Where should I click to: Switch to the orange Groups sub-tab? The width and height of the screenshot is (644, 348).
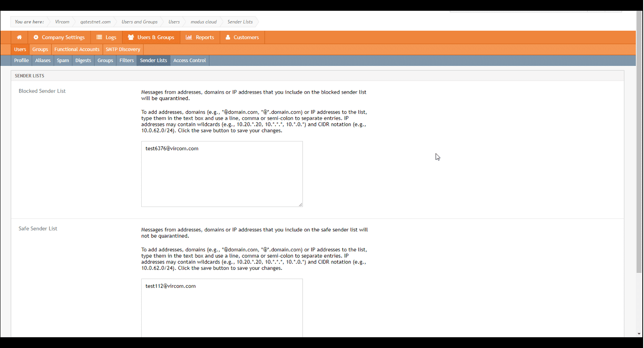(40, 49)
